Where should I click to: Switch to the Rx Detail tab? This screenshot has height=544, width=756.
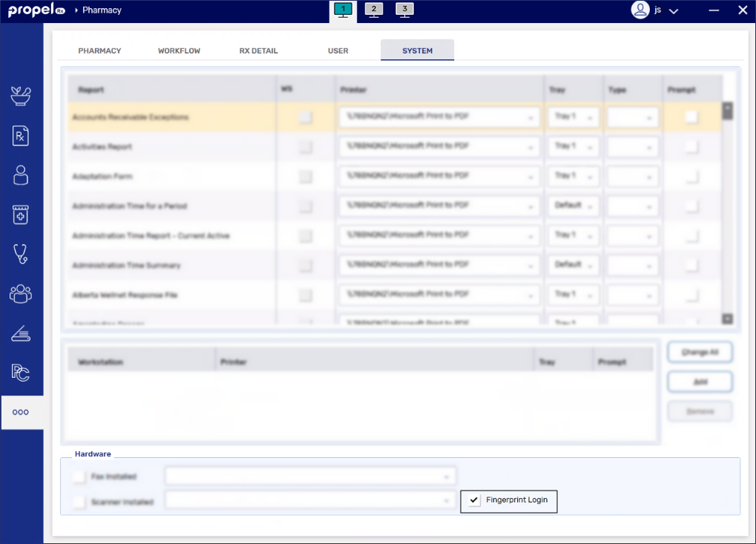[x=258, y=51]
